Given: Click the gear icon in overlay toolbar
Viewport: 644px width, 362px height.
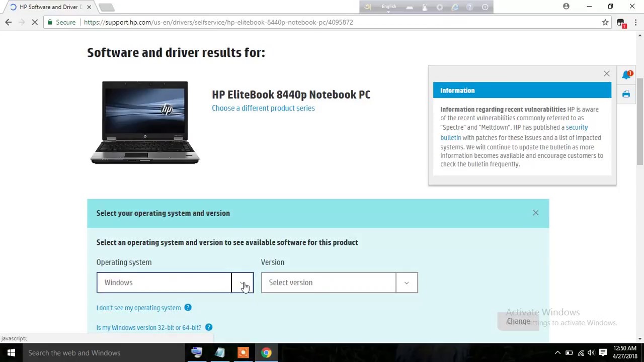Looking at the screenshot, I should (440, 7).
